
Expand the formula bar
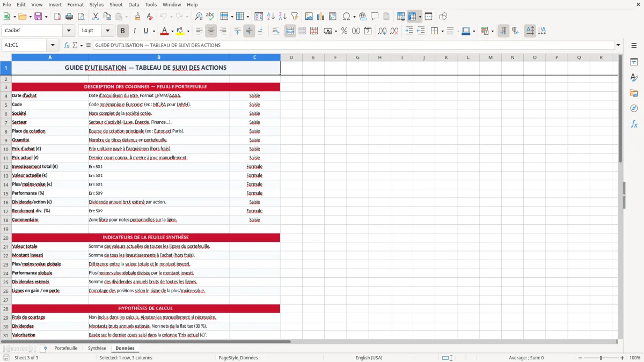pyautogui.click(x=618, y=46)
